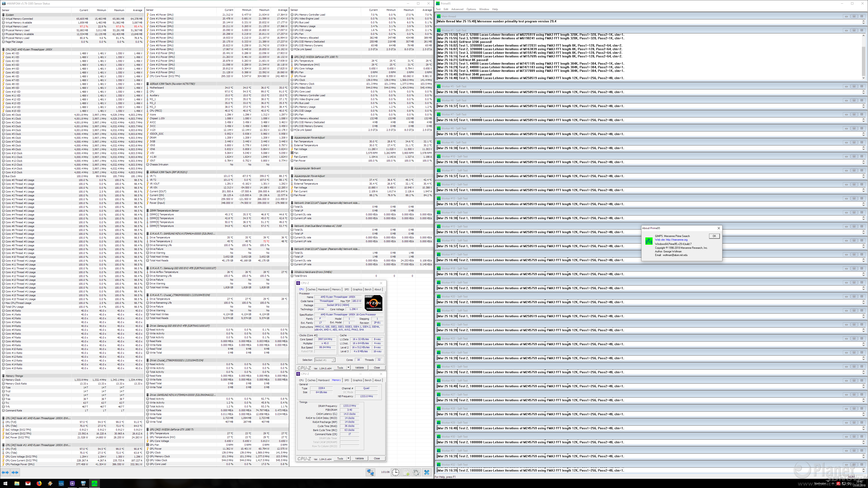Click Core #0 VID lightning icon
868x488 pixels.
(3, 53)
